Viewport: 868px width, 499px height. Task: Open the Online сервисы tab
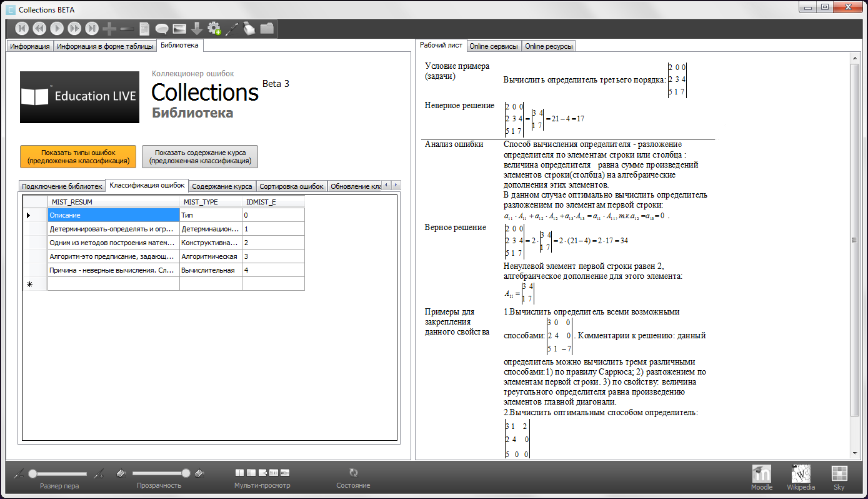click(494, 46)
